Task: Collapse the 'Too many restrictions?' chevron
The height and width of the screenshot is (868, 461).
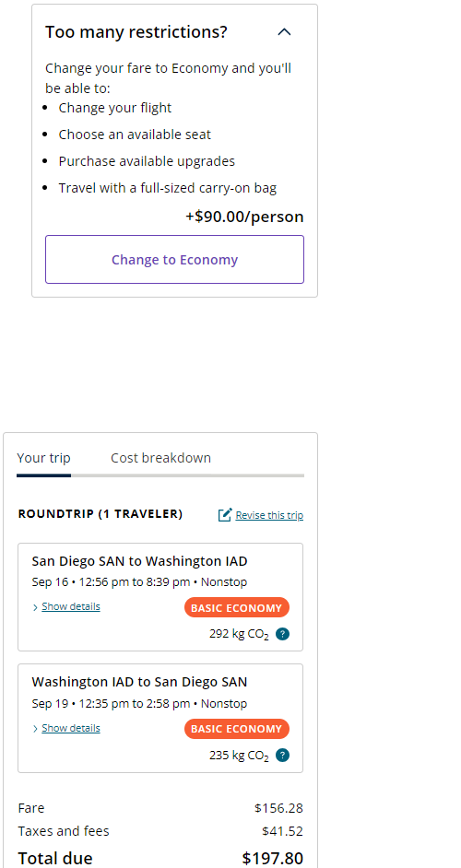Action: point(284,32)
